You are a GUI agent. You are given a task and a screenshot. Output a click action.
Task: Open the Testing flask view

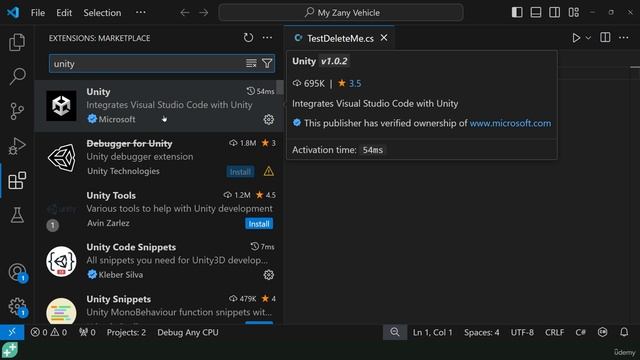tap(17, 215)
